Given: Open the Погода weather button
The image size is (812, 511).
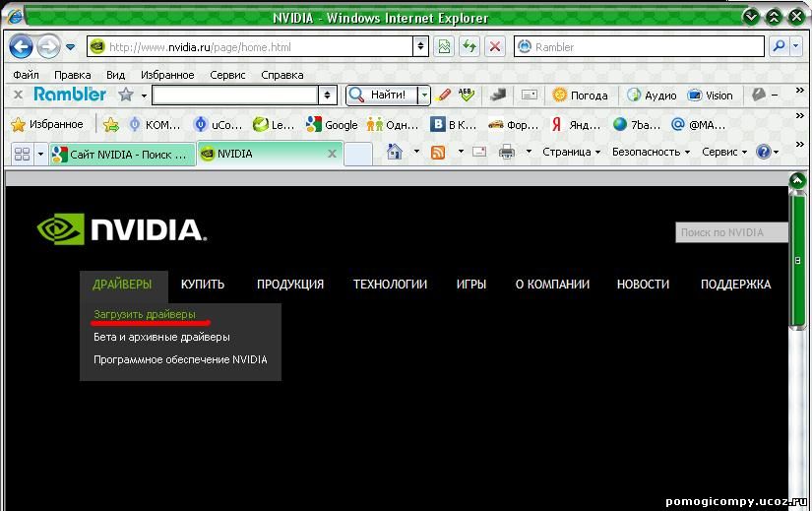Looking at the screenshot, I should coord(580,95).
